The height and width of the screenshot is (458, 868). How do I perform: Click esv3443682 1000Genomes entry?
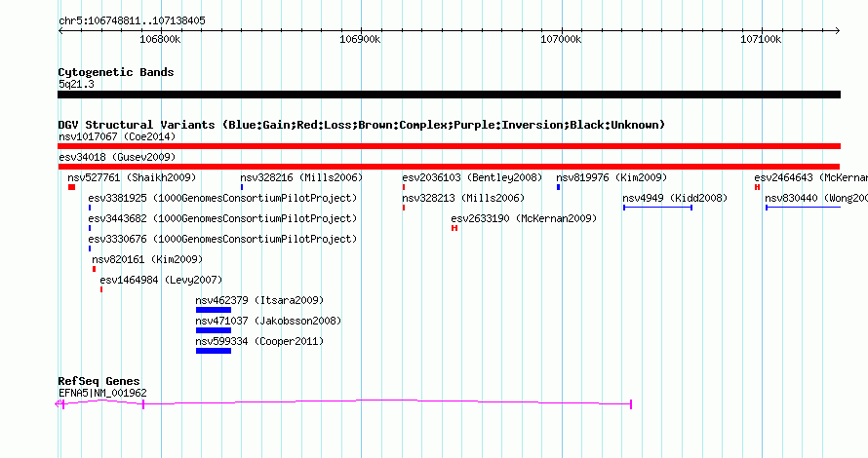tap(222, 218)
